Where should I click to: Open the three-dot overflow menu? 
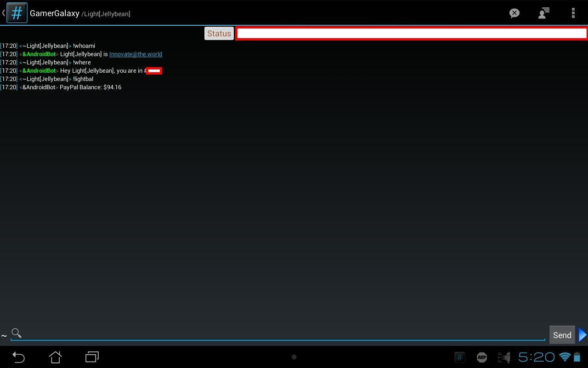pos(573,13)
